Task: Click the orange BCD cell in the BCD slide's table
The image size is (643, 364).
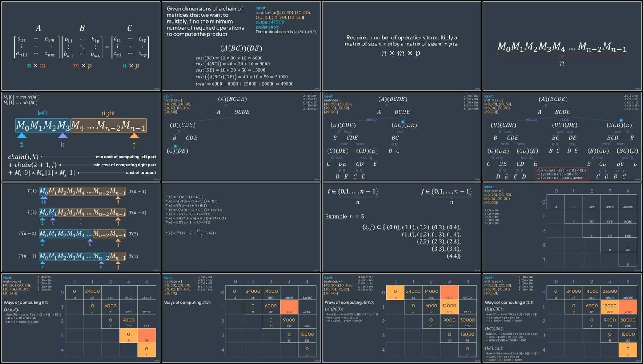Action: click(x=289, y=307)
